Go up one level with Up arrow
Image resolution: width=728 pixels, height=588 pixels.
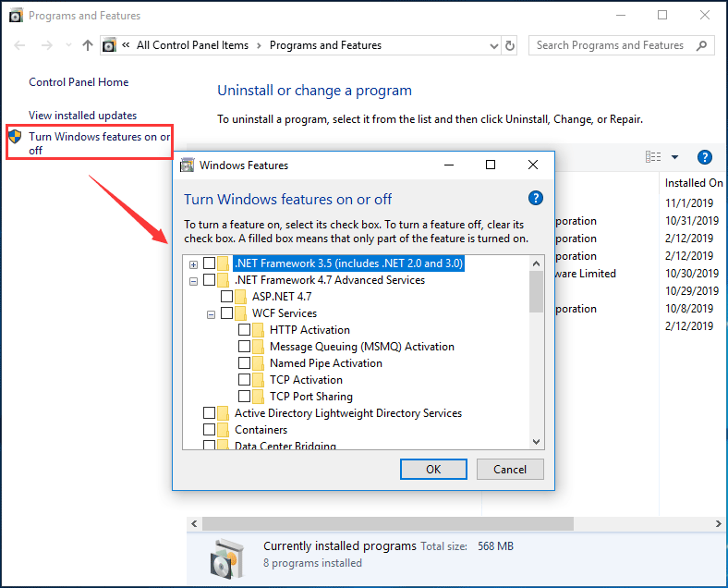pos(87,45)
